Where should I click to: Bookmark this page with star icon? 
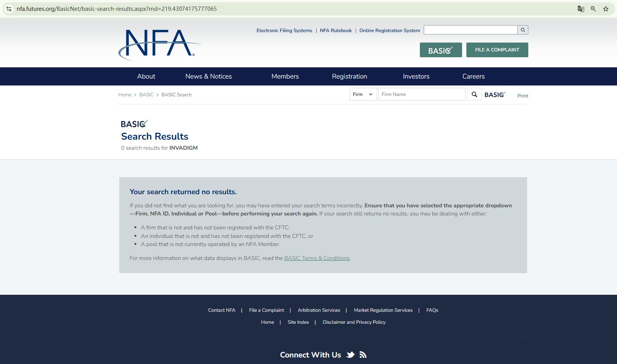click(x=606, y=9)
